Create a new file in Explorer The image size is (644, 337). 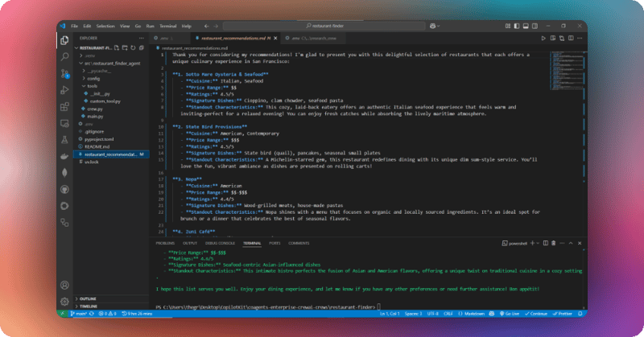click(117, 48)
